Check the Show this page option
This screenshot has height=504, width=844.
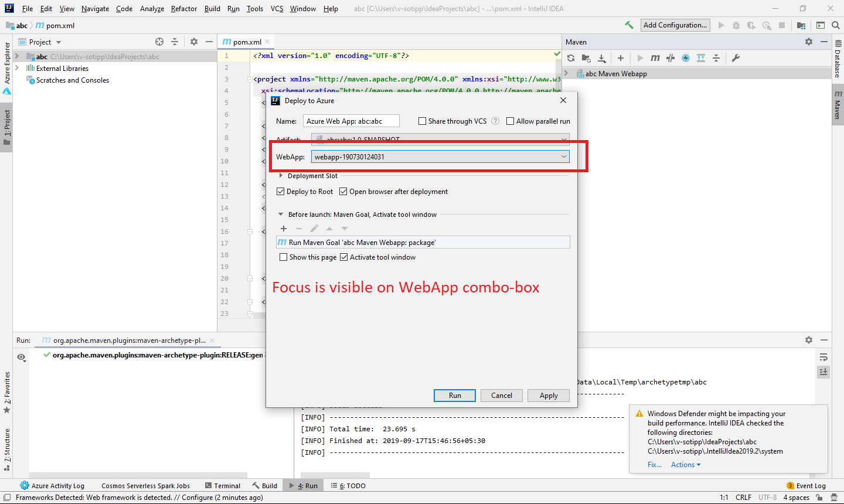tap(284, 257)
